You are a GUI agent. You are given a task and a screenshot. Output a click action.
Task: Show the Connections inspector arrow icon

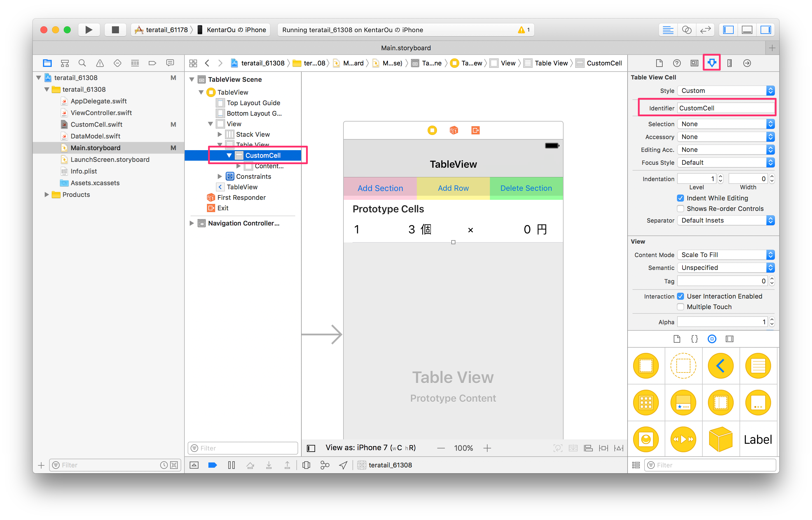(x=747, y=63)
